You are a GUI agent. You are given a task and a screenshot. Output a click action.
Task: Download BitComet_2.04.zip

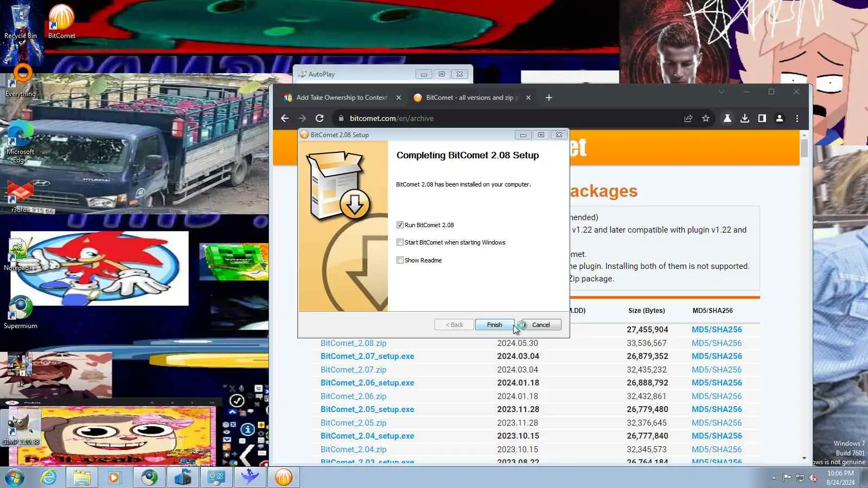click(354, 450)
